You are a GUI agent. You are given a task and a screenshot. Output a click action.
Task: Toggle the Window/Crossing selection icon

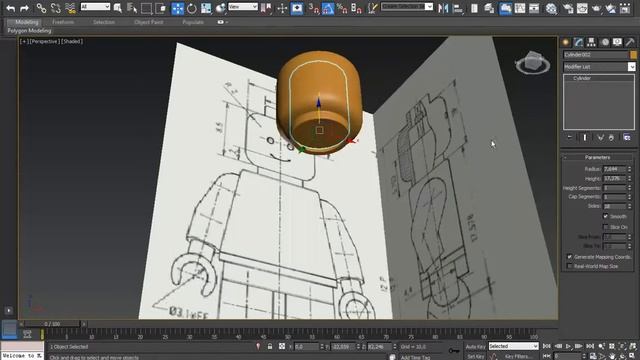tap(161, 8)
